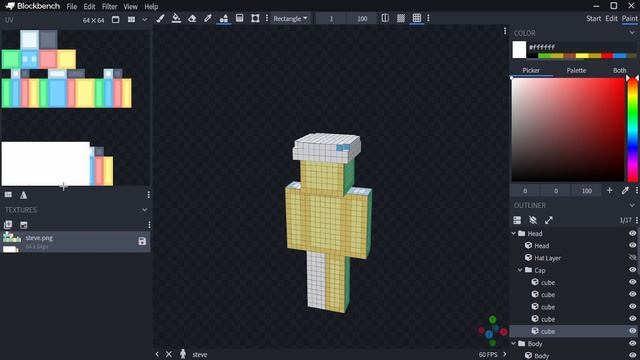
Task: Show the hidden Hat Layer
Action: (632, 258)
